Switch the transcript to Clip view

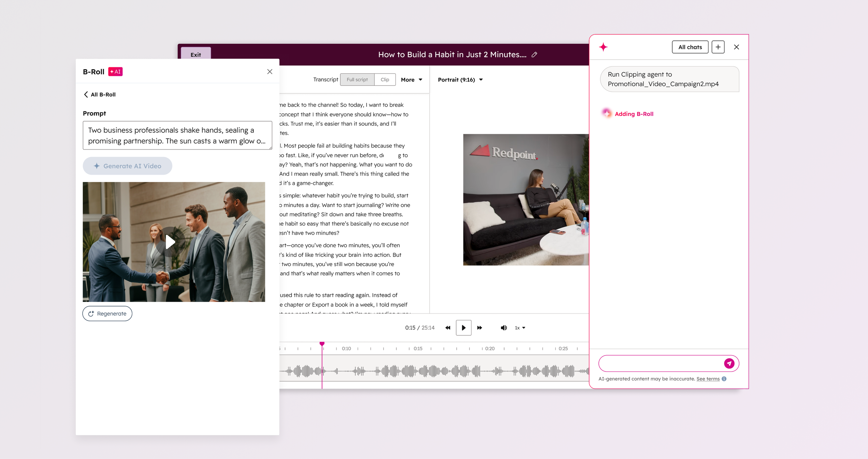pos(385,80)
